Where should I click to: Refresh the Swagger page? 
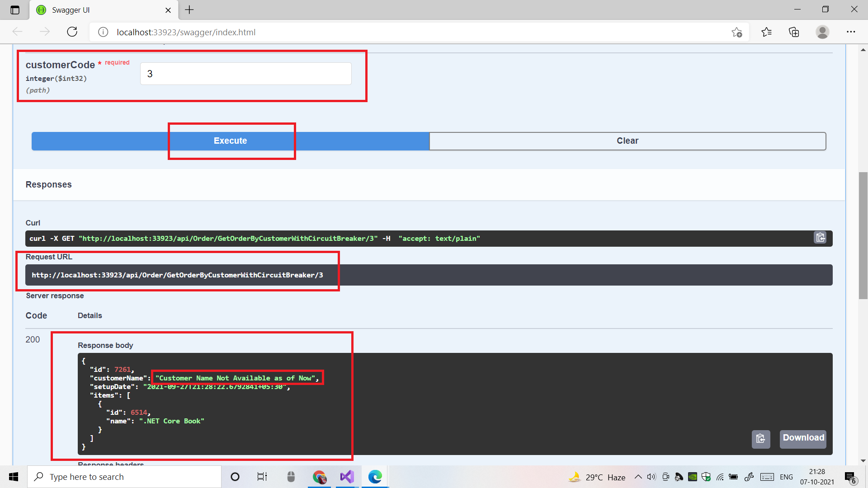72,32
